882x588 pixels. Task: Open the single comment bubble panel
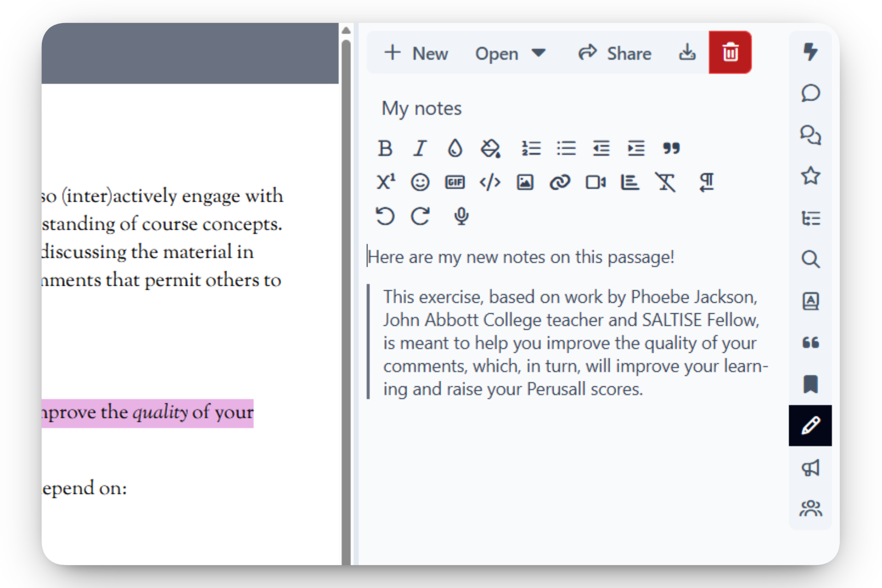810,93
